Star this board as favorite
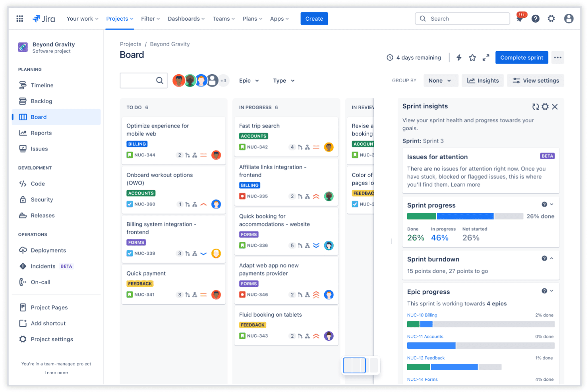 [x=472, y=58]
